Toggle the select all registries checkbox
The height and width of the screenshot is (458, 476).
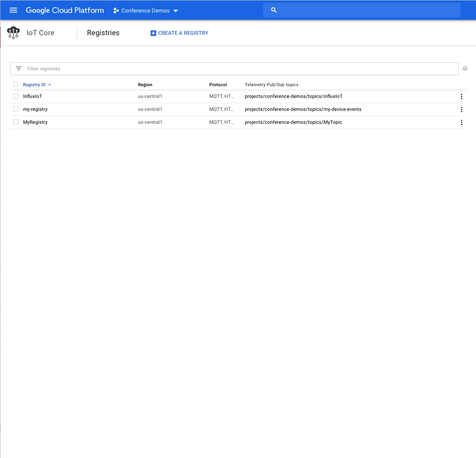click(16, 84)
